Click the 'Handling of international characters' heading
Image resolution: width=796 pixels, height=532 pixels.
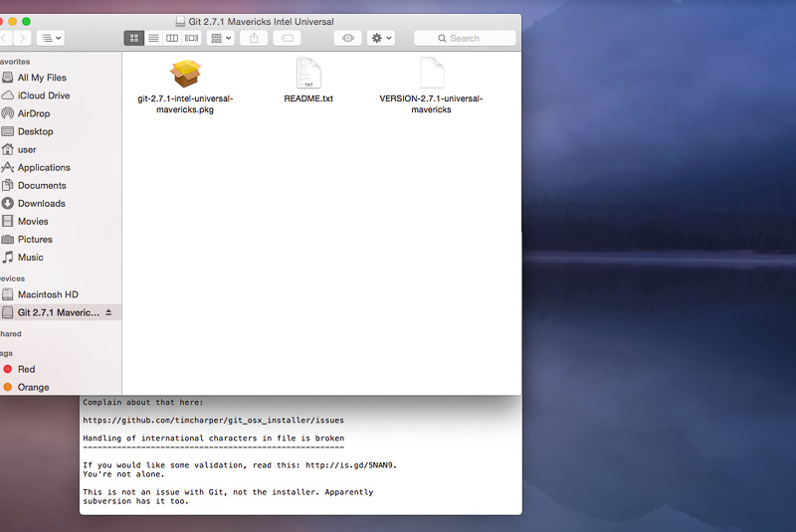213,439
